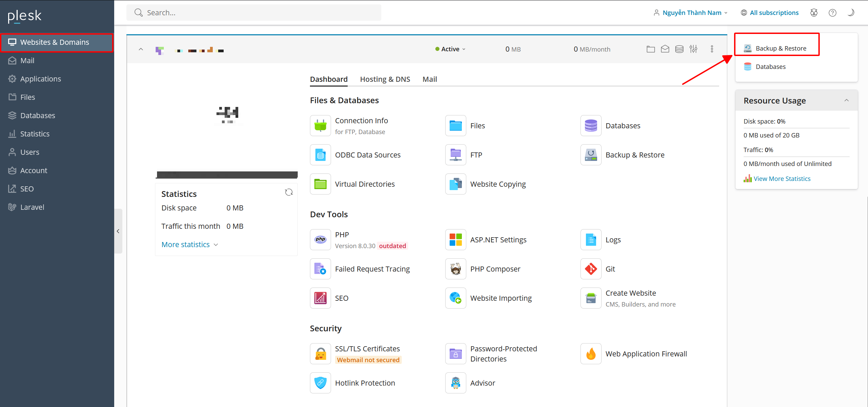
Task: Open the Active status dropdown
Action: click(x=450, y=49)
